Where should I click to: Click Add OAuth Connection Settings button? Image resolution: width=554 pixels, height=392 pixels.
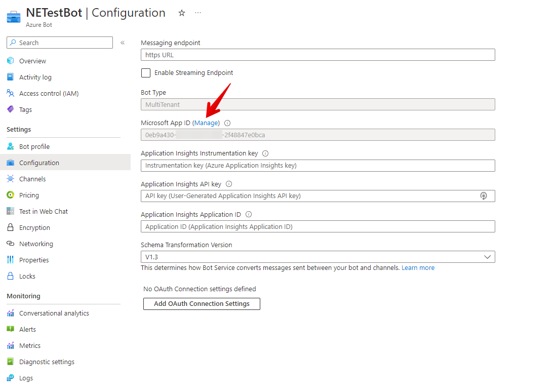tap(202, 304)
